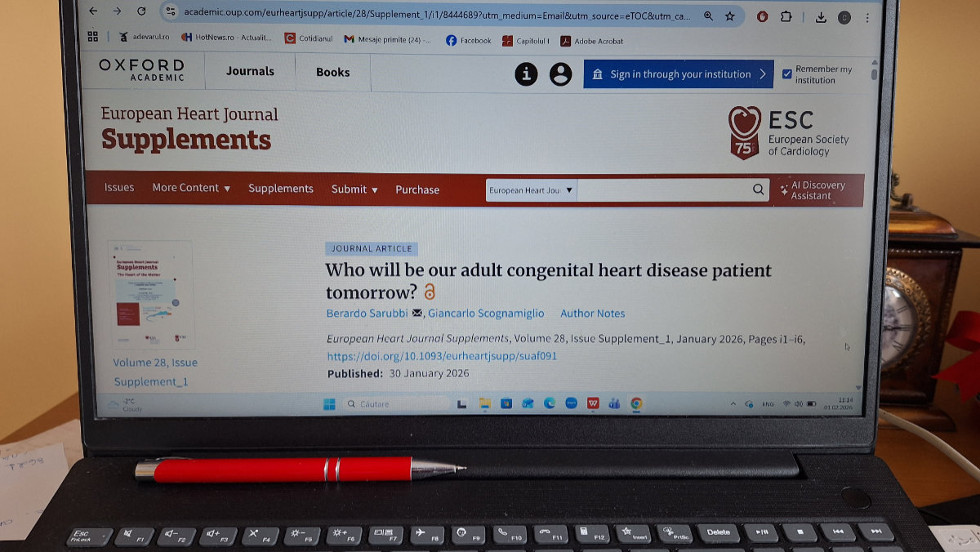Screen dimensions: 980x552
Task: Expand the More Content menu
Action: coord(191,188)
